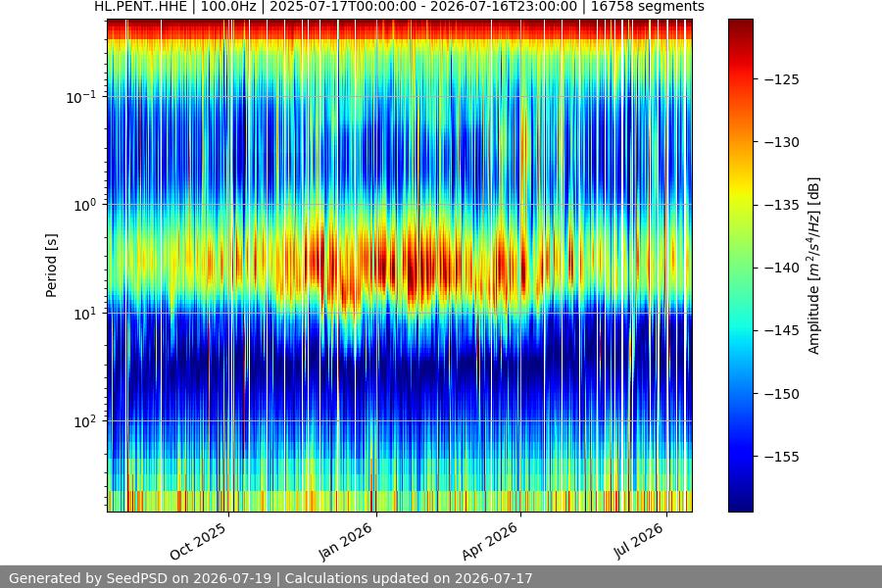Click the −145 colorbar tick label
This screenshot has height=588, width=882.
point(782,331)
